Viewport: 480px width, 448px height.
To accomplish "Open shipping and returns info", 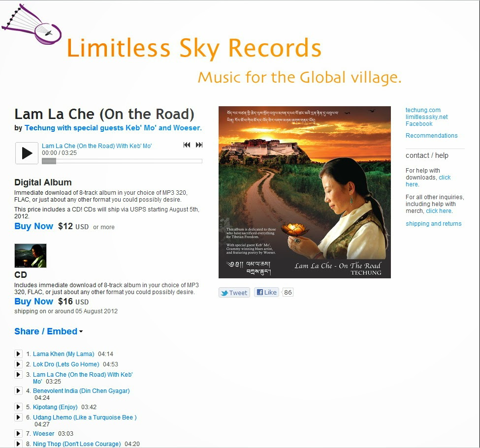I will coord(433,224).
